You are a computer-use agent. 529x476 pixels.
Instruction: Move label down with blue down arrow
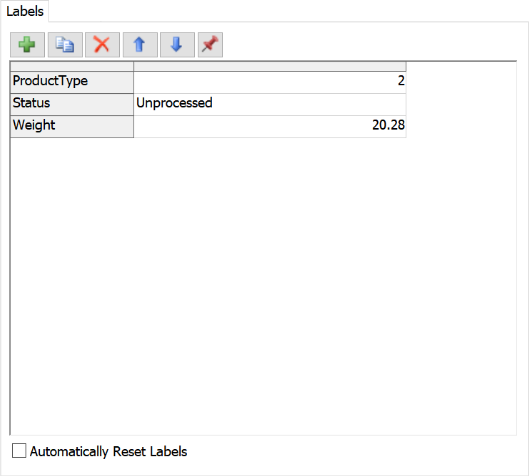pyautogui.click(x=177, y=45)
